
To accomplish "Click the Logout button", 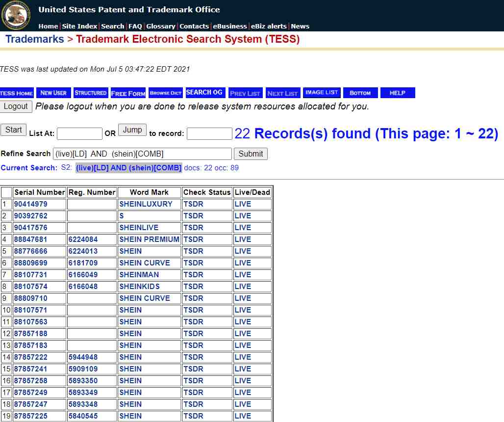I will (16, 106).
